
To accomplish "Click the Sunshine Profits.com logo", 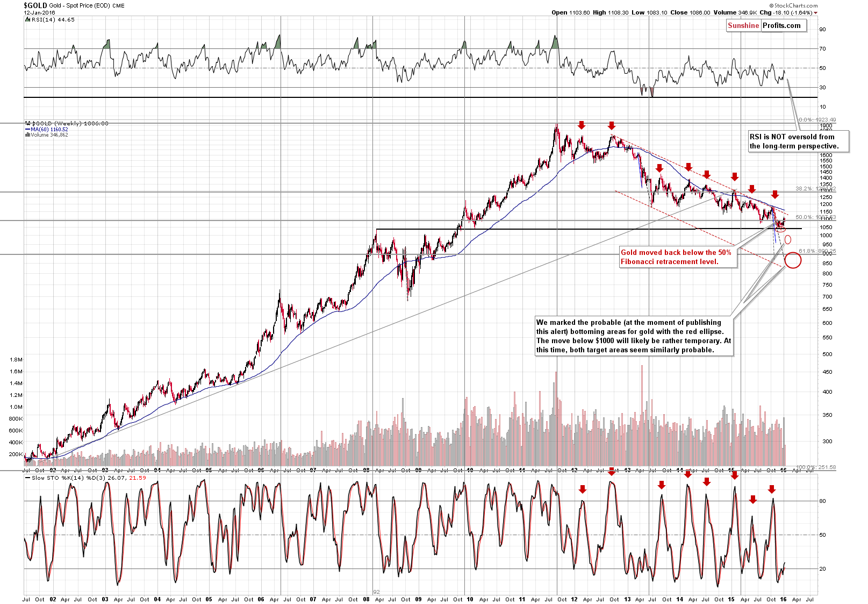I will pyautogui.click(x=766, y=26).
